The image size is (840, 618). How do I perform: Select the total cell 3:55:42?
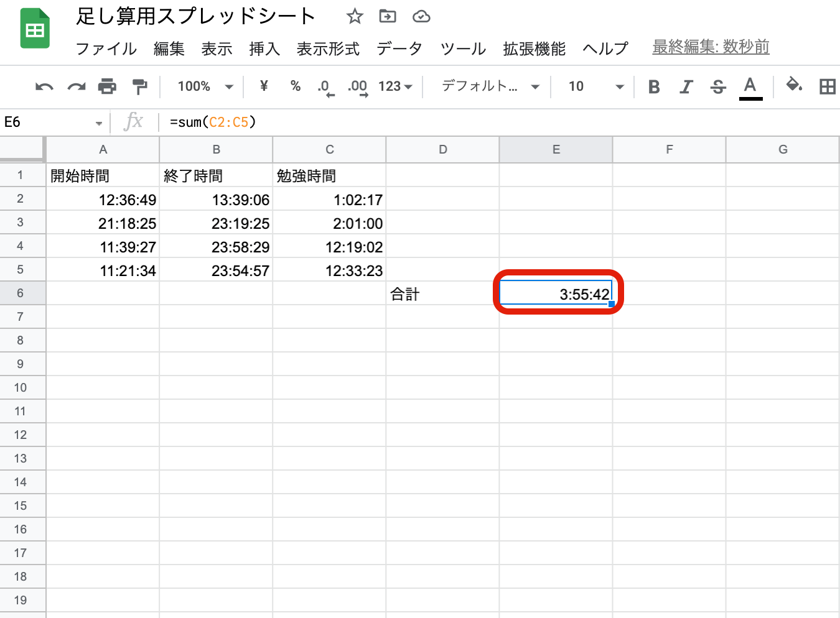pos(556,293)
